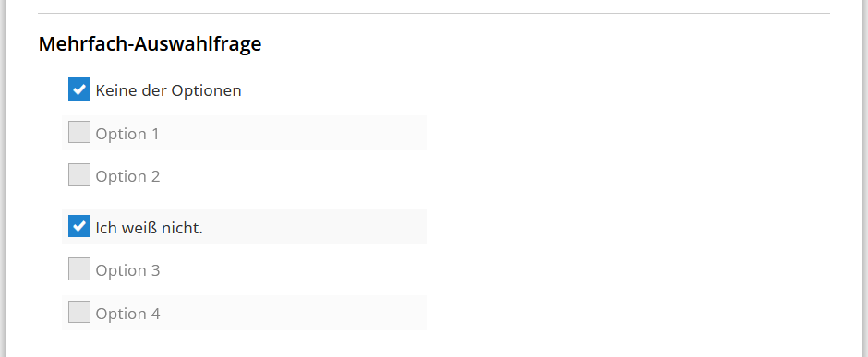Click the word "Optionen" in first answer
This screenshot has width=868, height=357.
[x=206, y=90]
